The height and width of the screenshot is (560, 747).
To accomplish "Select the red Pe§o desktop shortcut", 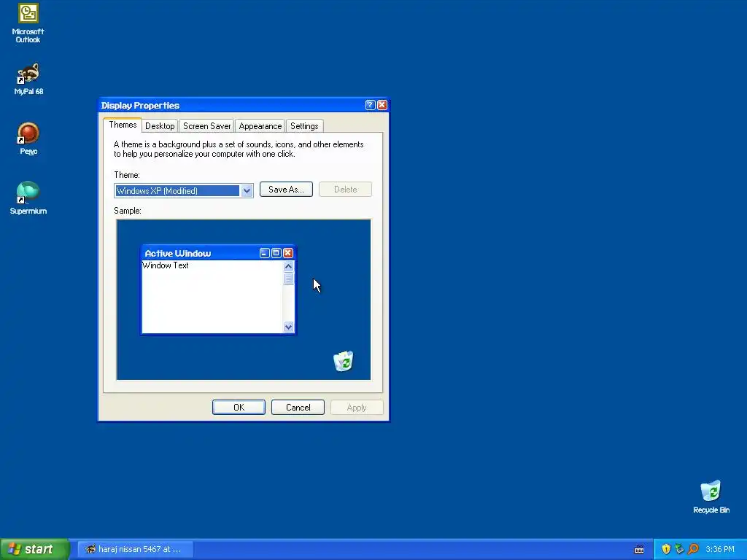I will click(x=28, y=139).
